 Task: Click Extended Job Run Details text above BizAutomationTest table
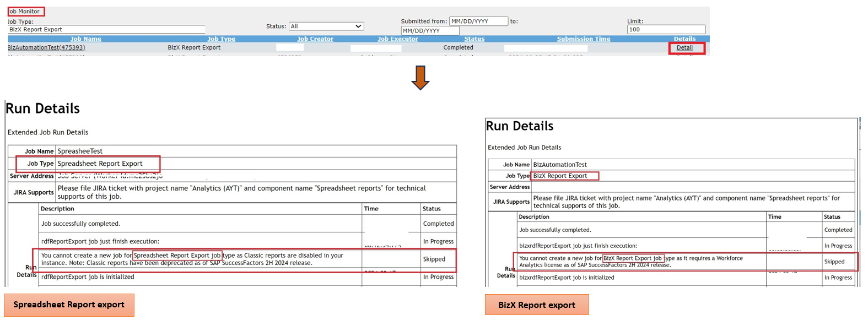pos(525,148)
